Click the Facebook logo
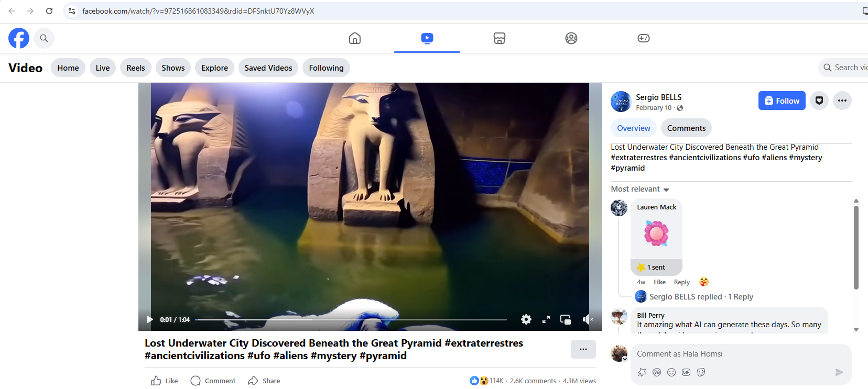The width and height of the screenshot is (868, 389). [19, 38]
